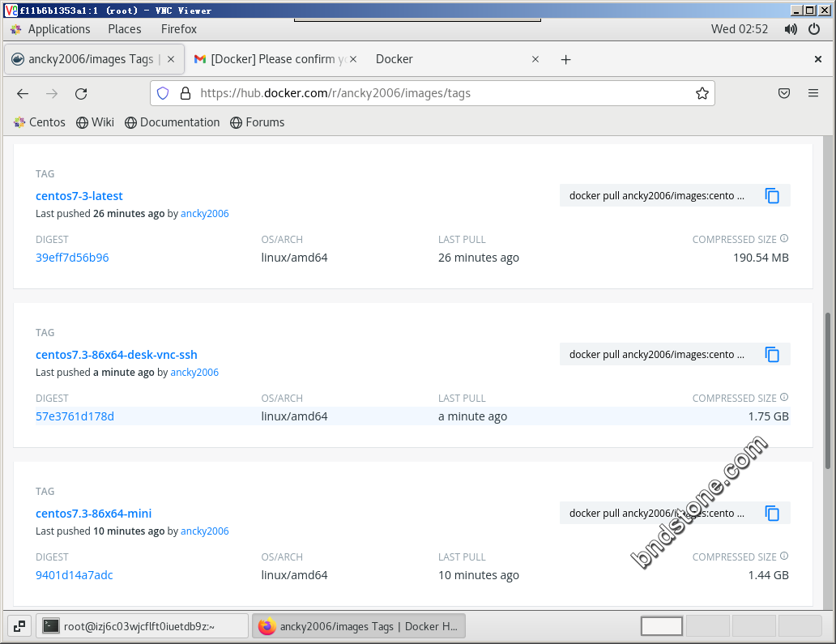Open ancky2006 profile under centos7.3-86x64-mini
836x644 pixels.
(205, 531)
